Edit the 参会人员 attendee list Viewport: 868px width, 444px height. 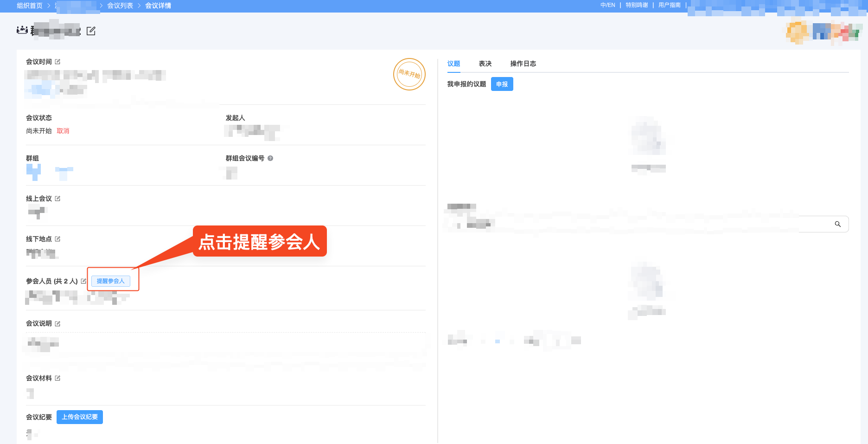pyautogui.click(x=84, y=281)
